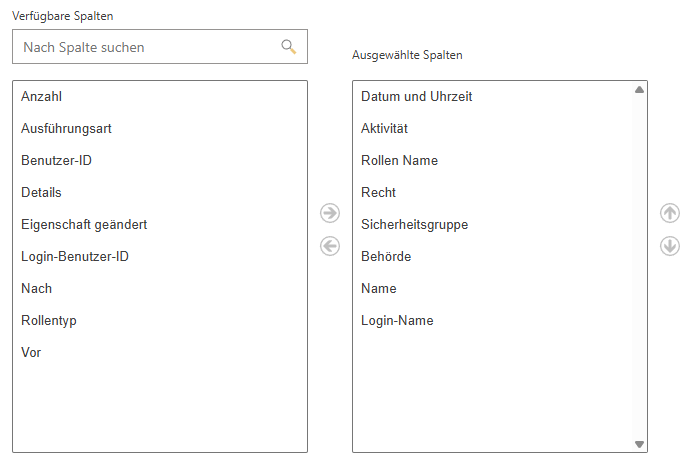Focus the 'Nach Spalte suchen' search field

tap(160, 47)
